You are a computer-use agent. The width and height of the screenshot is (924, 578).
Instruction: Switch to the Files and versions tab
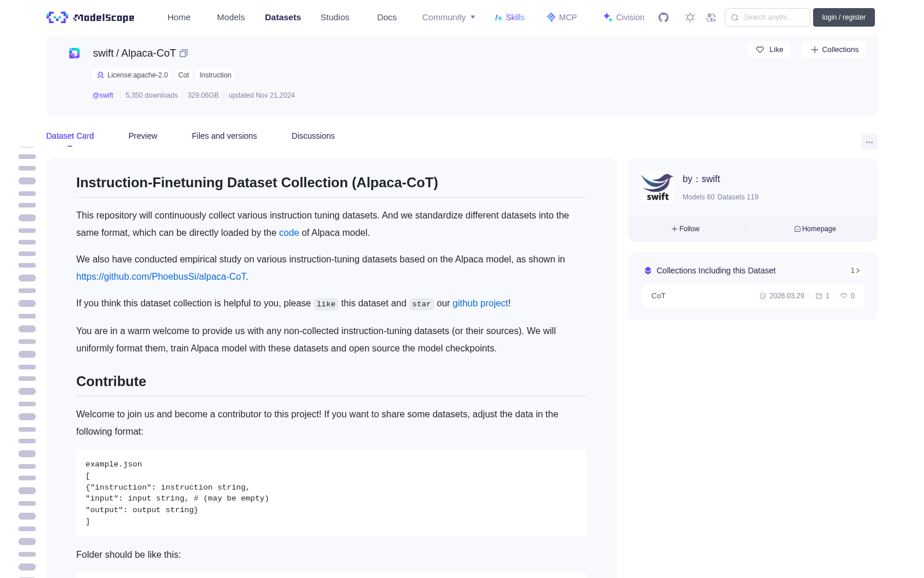tap(224, 136)
